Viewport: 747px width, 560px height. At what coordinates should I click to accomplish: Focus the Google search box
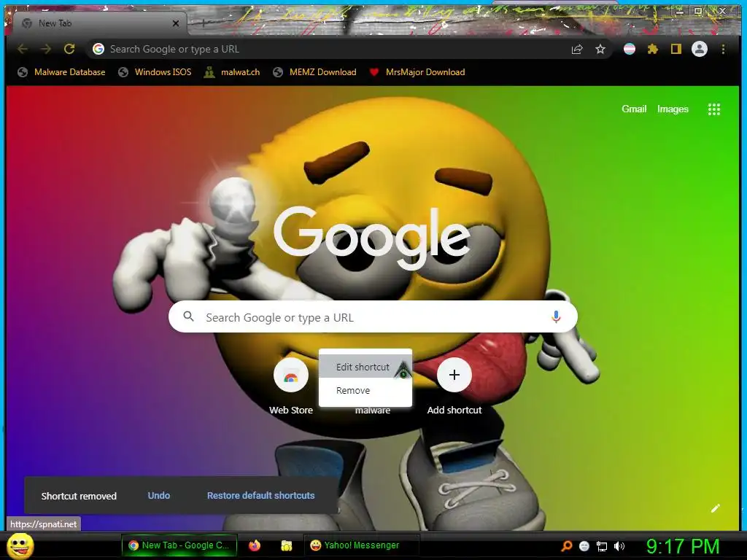(373, 316)
